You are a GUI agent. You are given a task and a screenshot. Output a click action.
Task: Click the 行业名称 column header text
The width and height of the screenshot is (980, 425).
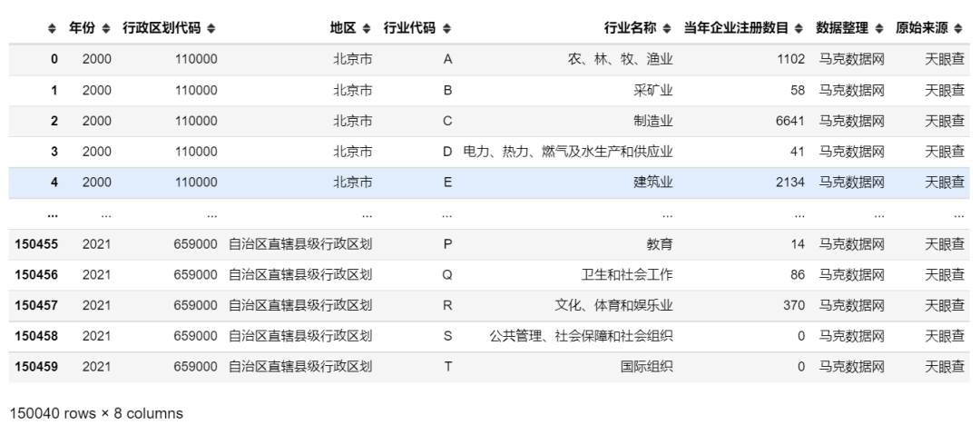point(630,28)
